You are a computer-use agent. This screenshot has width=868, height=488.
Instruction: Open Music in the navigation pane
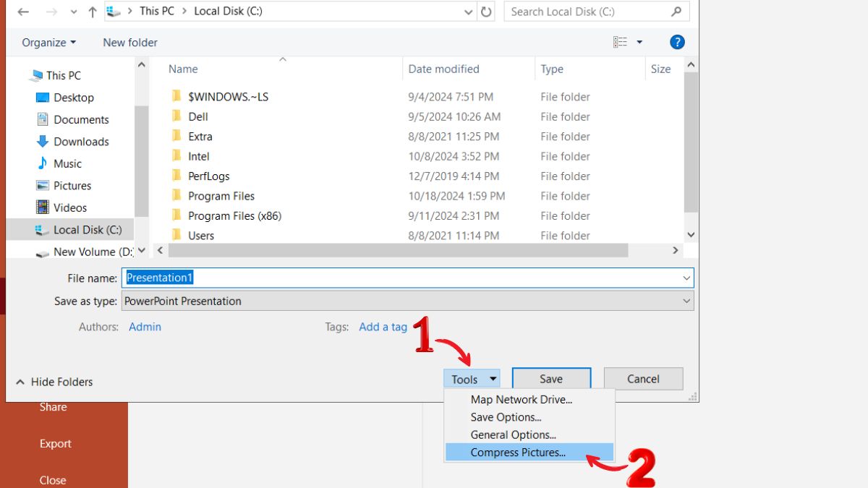point(67,163)
